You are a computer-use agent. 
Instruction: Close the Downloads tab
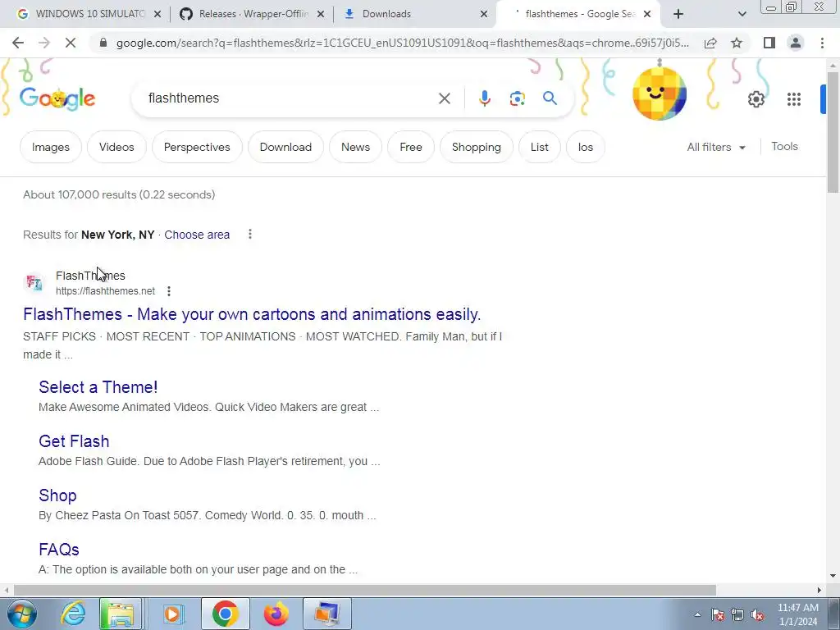coord(483,14)
